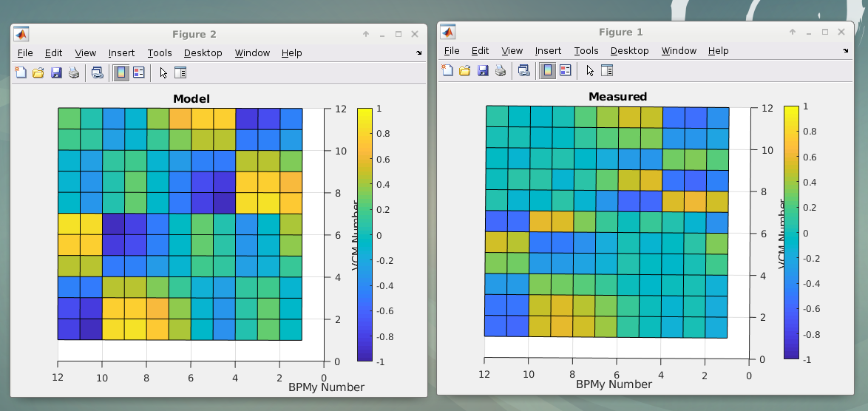Click the MATLAB logo icon in Figure 1 titlebar
This screenshot has width=868, height=411.
tap(448, 32)
